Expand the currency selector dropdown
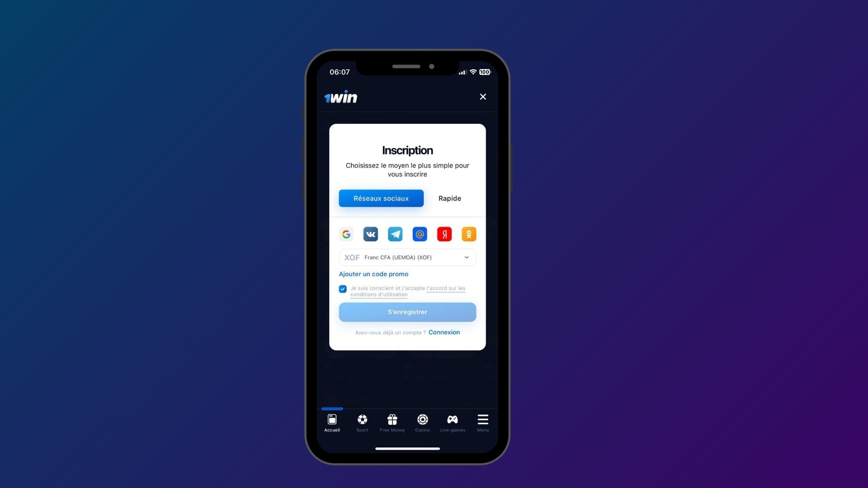This screenshot has width=868, height=488. click(x=466, y=258)
